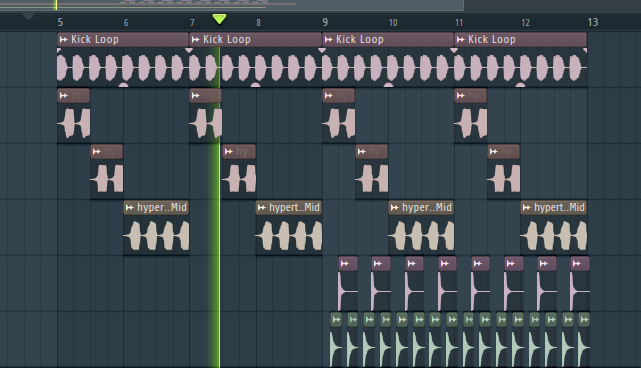Open menu icon of third-row 'hy..' clip after bar 9
Screen dimensions: 641x368
361,152
